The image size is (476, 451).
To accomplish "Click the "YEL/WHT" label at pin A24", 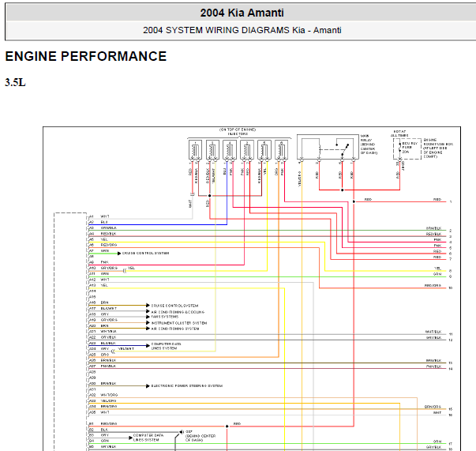I will tap(126, 349).
